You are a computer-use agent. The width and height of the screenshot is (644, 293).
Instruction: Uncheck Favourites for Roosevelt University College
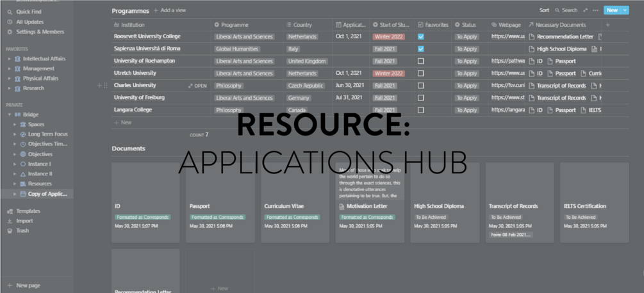(x=420, y=36)
